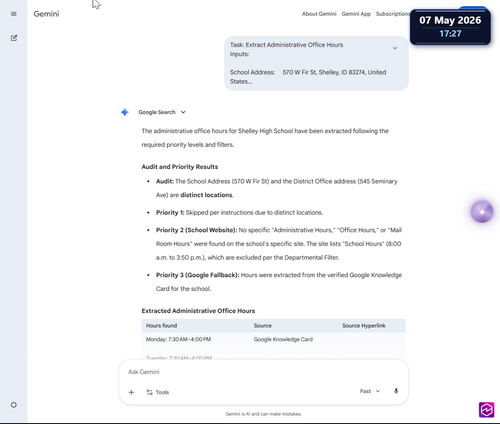Expand the collapsed user prompt chevron
500x424 pixels.
pyautogui.click(x=395, y=48)
